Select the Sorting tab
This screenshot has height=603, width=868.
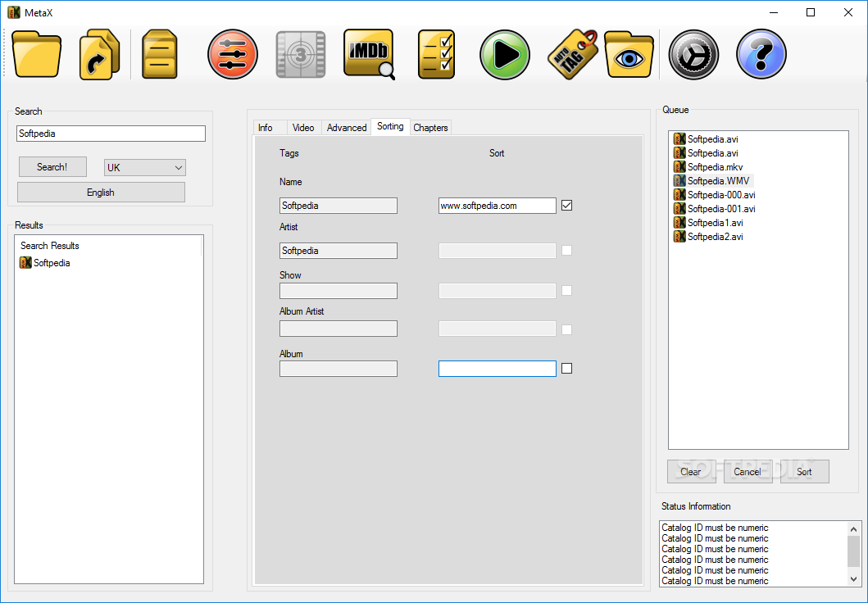pyautogui.click(x=390, y=126)
